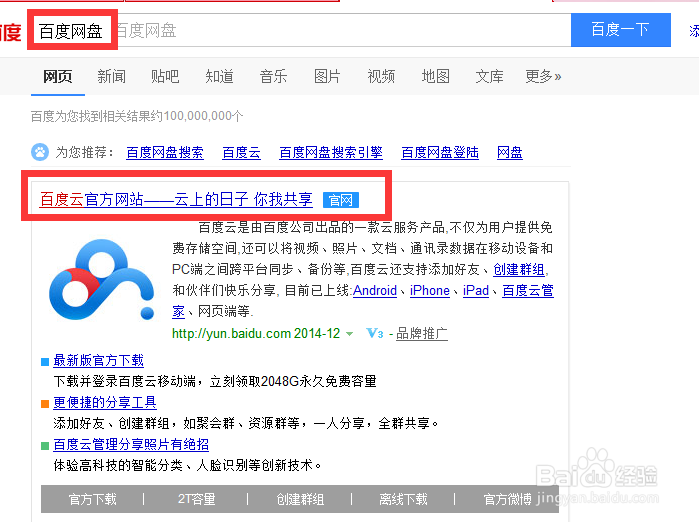Open the iPad link
Screen dimensions: 699x522
(476, 291)
